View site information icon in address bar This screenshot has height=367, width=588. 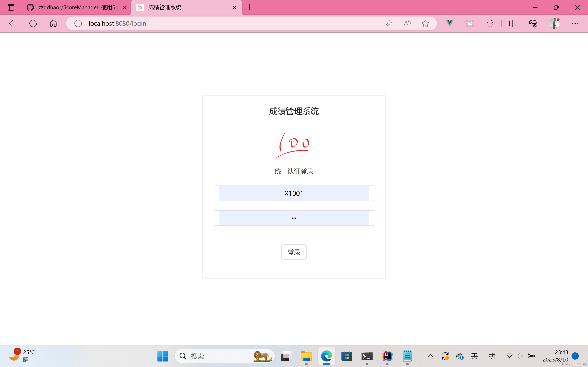click(78, 23)
